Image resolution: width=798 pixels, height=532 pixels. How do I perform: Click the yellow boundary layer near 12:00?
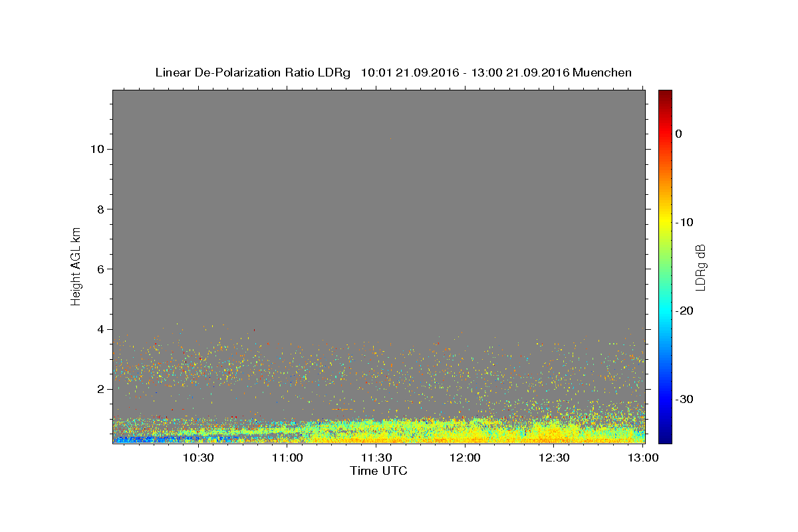click(465, 432)
